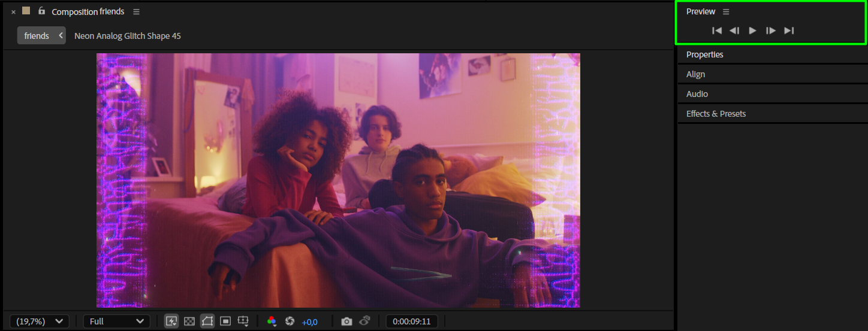Jump to the first frame

pyautogui.click(x=716, y=31)
